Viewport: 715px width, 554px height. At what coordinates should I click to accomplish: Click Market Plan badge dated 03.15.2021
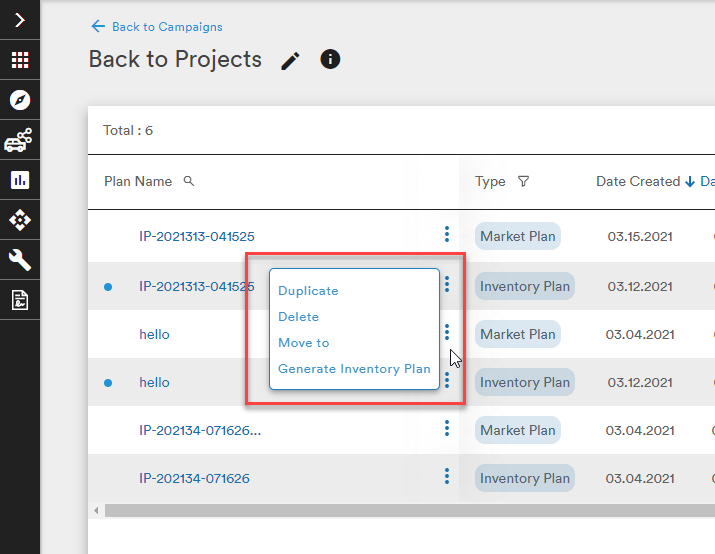tap(518, 236)
